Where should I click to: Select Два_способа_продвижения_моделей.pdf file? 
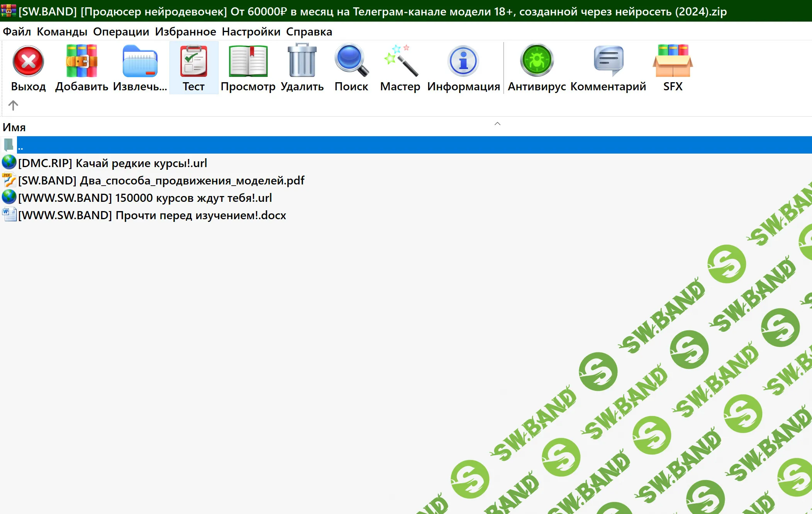(x=161, y=181)
